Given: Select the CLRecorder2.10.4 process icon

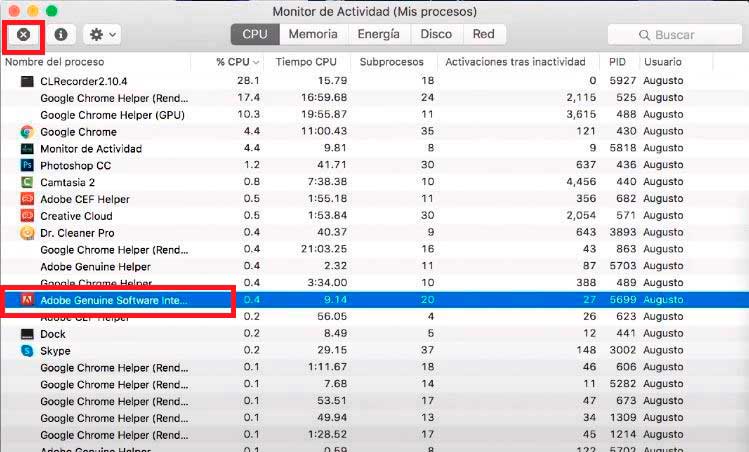Looking at the screenshot, I should pos(27,81).
